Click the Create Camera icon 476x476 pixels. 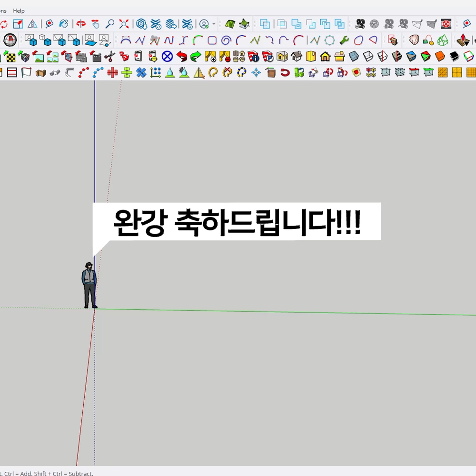360,24
